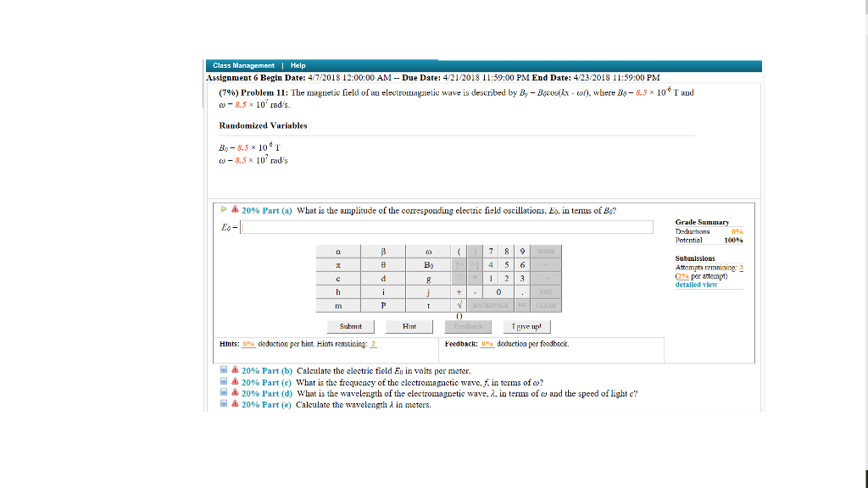The image size is (868, 488).
Task: Click the BACKSPACE key on the keypad
Action: 492,303
